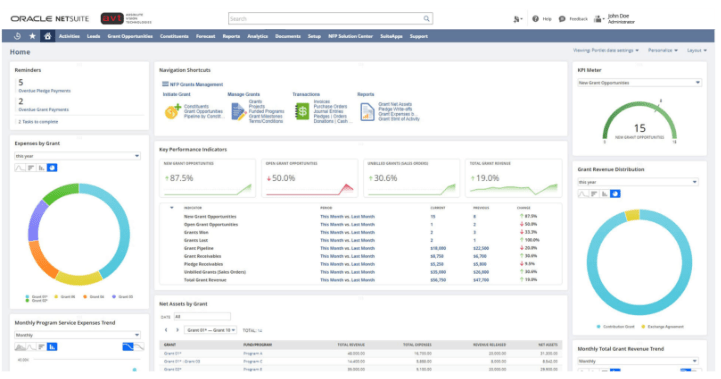Open the NFP Solution Center menu
The image size is (721, 379).
[x=350, y=36]
